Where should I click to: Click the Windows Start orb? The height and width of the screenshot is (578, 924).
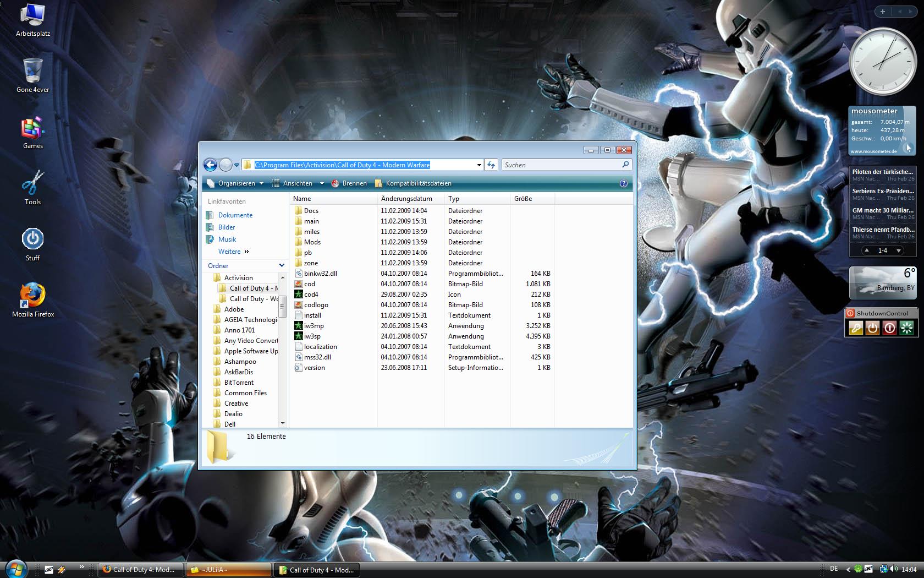15,568
